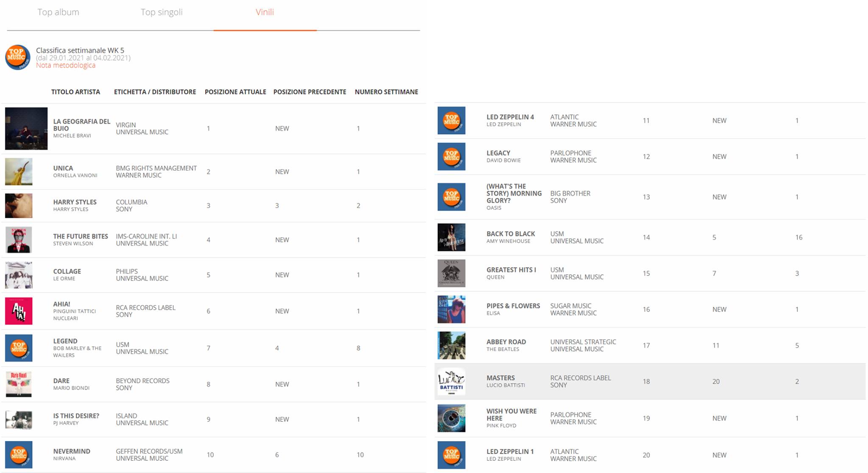Select the Vinili tab
Image resolution: width=868 pixels, height=473 pixels.
coord(264,12)
